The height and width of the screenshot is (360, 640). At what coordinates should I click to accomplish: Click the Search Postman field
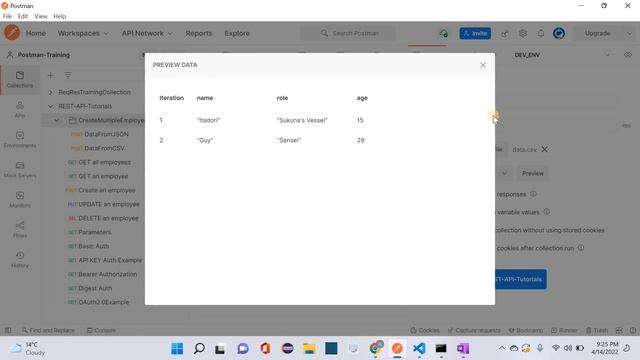(348, 33)
